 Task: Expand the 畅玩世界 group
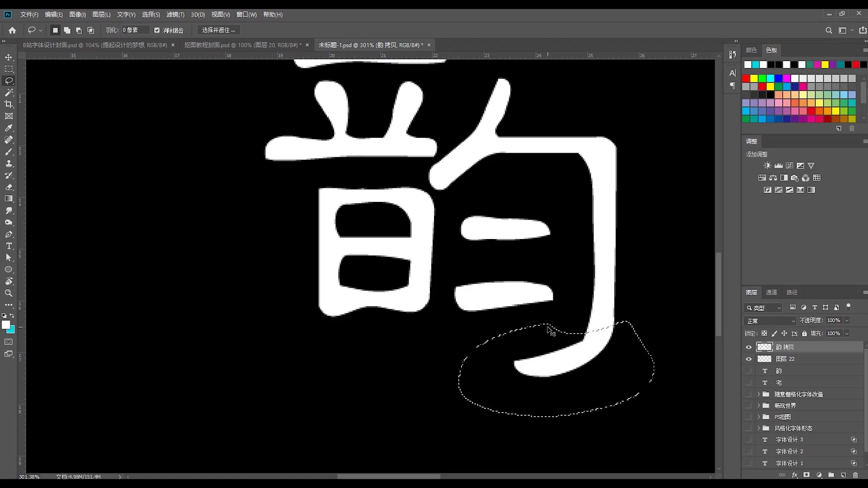click(x=759, y=406)
